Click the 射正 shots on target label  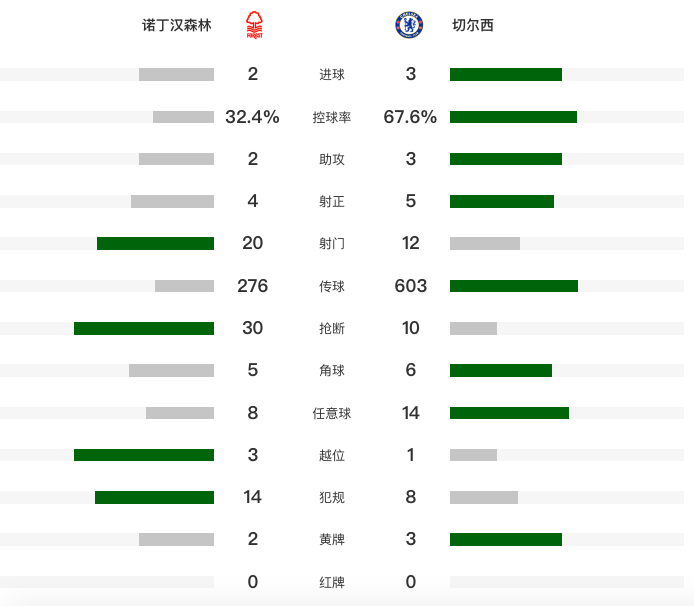tap(332, 201)
